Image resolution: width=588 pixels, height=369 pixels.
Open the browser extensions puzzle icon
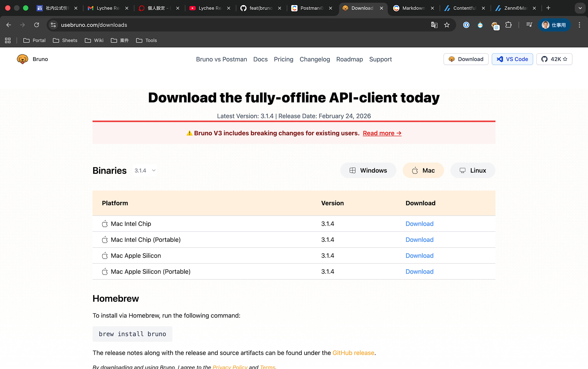[508, 25]
